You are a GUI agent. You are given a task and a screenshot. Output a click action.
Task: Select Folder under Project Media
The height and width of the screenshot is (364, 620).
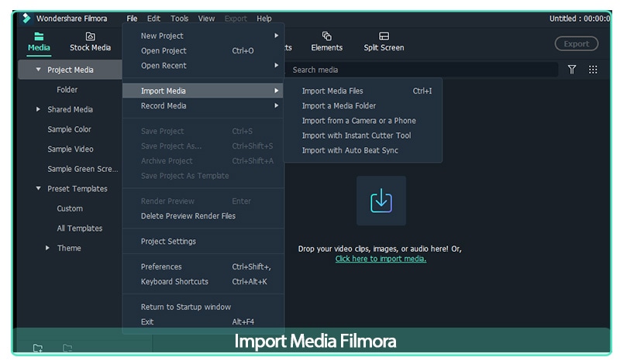(x=67, y=90)
